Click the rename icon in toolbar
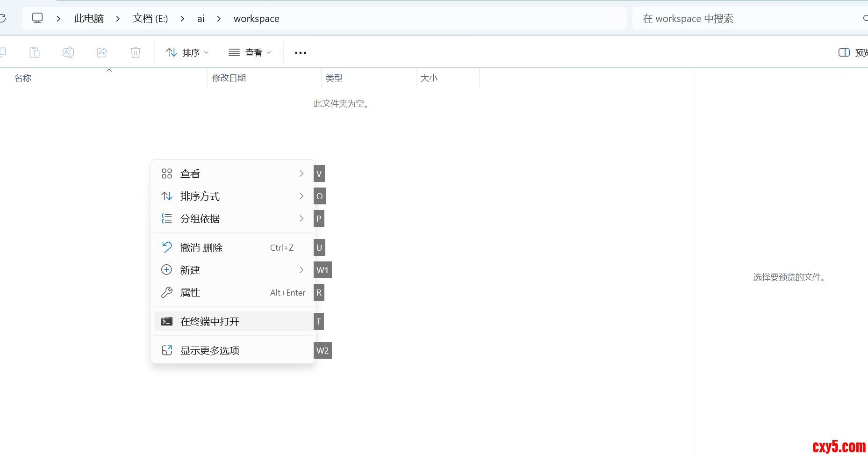 point(68,52)
